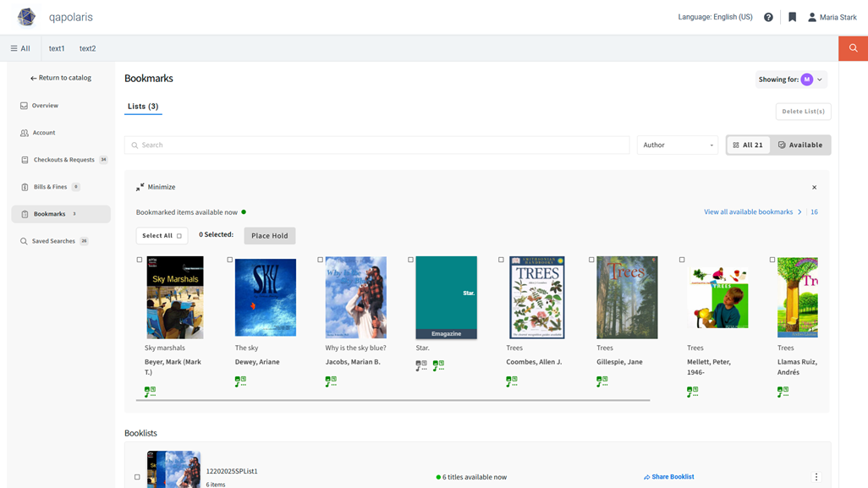Open booklist 12202025SPList1 thumbnail
The image size is (868, 488).
[x=173, y=469]
